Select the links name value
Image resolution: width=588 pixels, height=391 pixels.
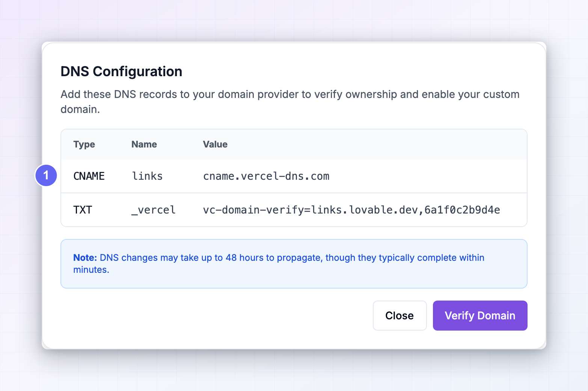(147, 176)
